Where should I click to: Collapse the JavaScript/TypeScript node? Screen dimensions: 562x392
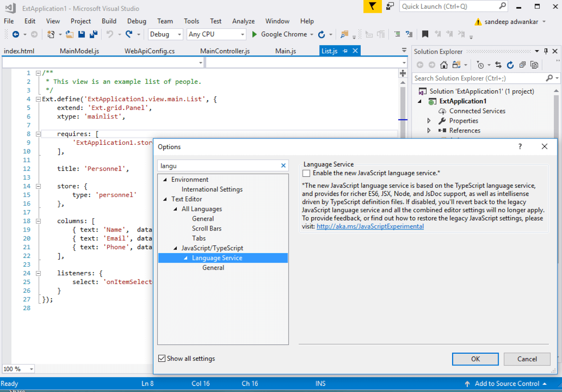[x=175, y=248]
